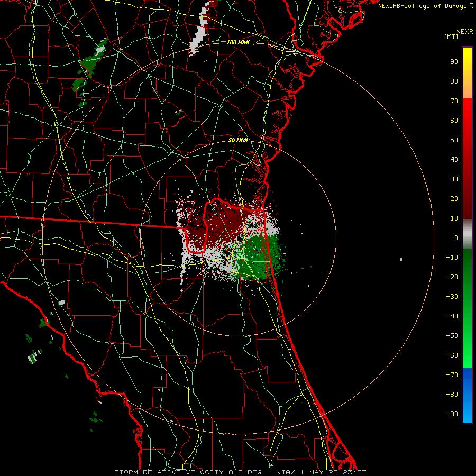Click the 70 value on the velocity scale
476x476 pixels.
[454, 101]
